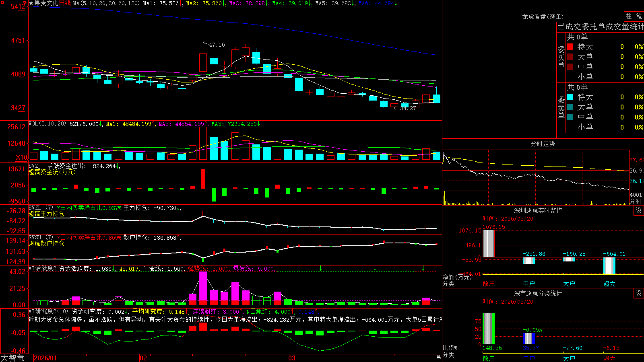Image resolution: width=644 pixels, height=362 pixels.
Task: Click the dark red 大单 buy-order swatch
Action: [x=570, y=57]
